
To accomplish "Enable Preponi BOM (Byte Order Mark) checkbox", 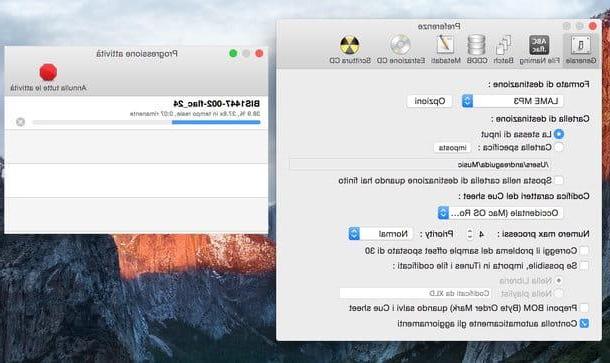I will 584,308.
